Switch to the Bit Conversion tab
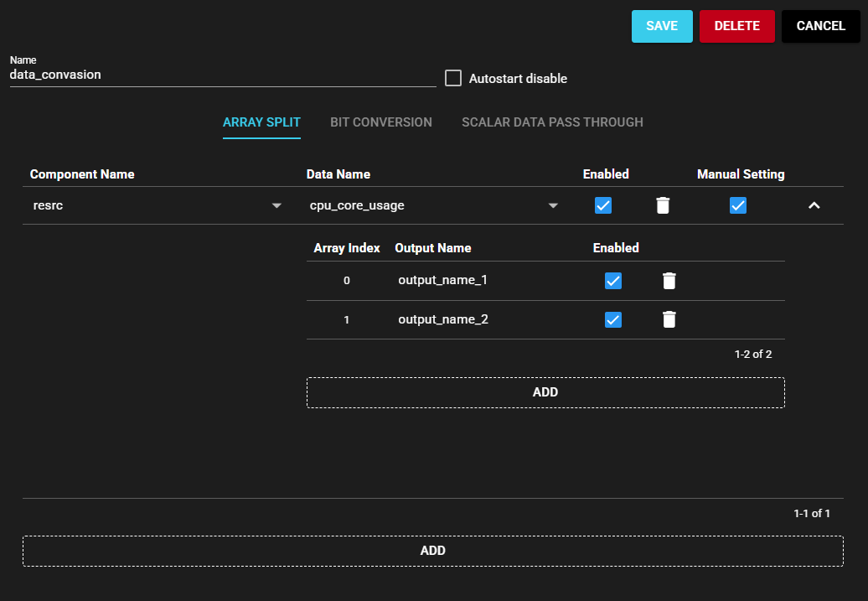 [381, 122]
